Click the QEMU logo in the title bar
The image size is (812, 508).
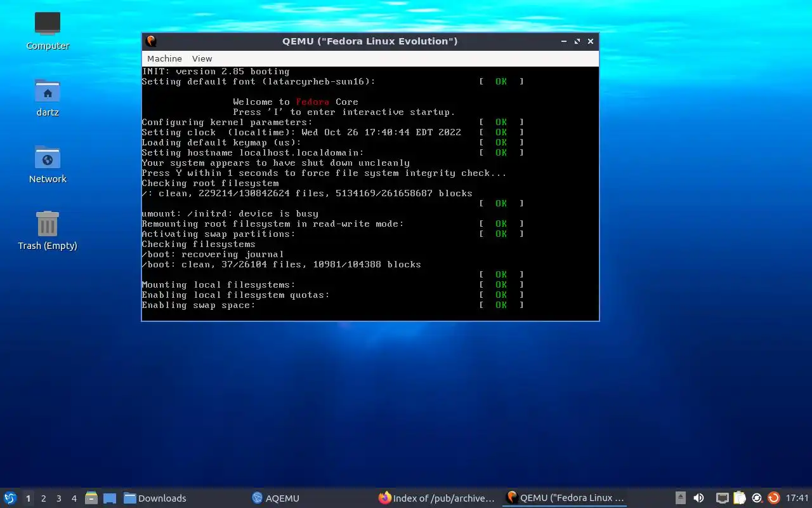(x=151, y=41)
